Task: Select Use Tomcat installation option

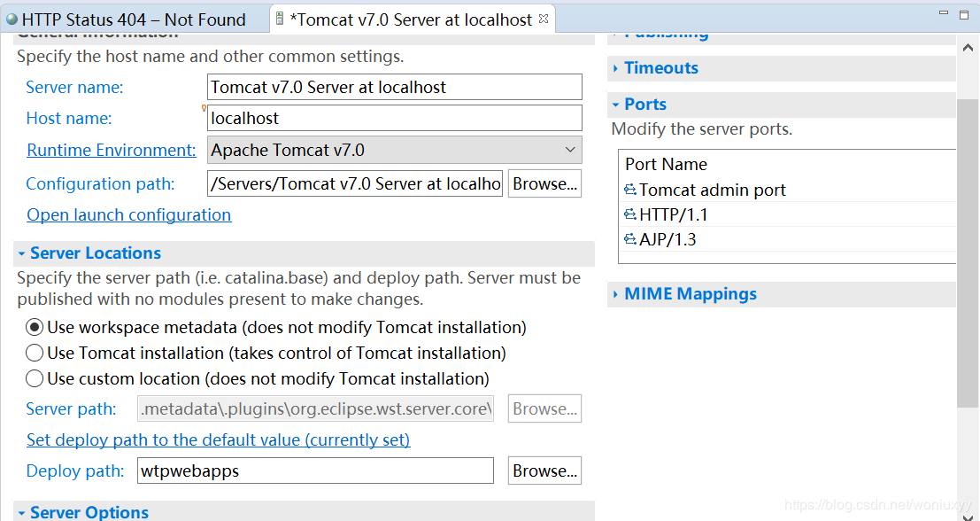Action: [266, 353]
